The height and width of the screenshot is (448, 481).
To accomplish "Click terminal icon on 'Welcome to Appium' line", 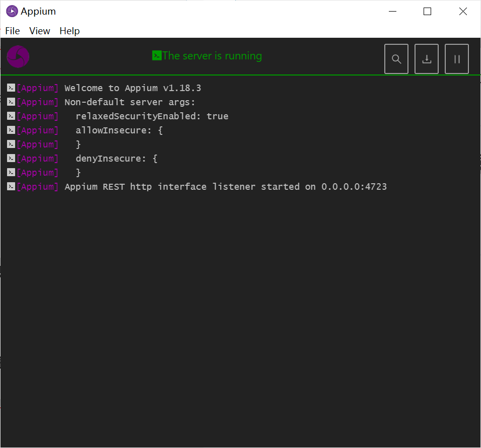I will pos(11,88).
